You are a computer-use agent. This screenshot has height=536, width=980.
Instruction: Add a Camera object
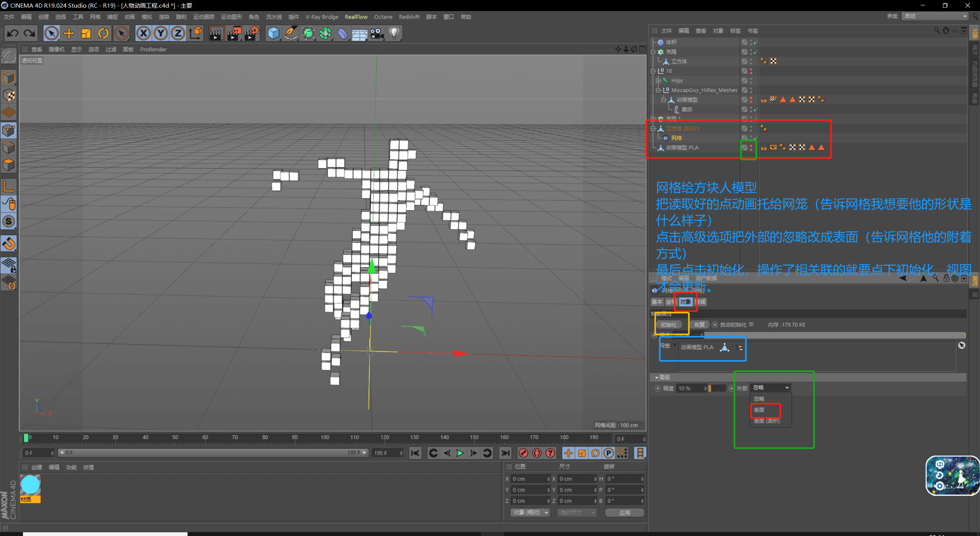(x=377, y=33)
